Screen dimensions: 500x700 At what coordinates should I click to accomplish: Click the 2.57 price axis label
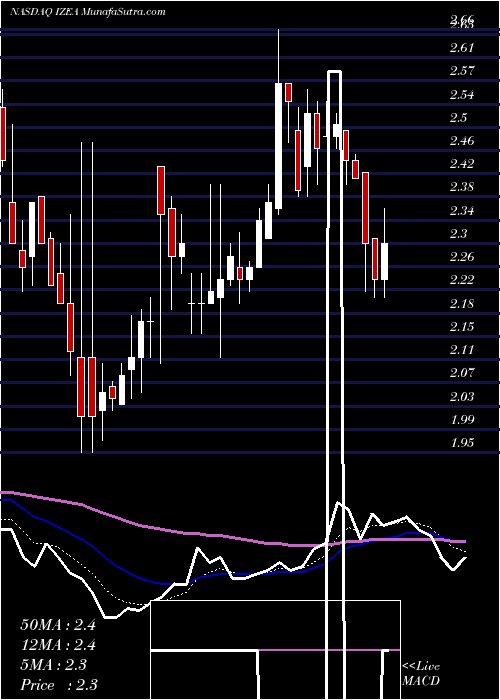point(462,71)
